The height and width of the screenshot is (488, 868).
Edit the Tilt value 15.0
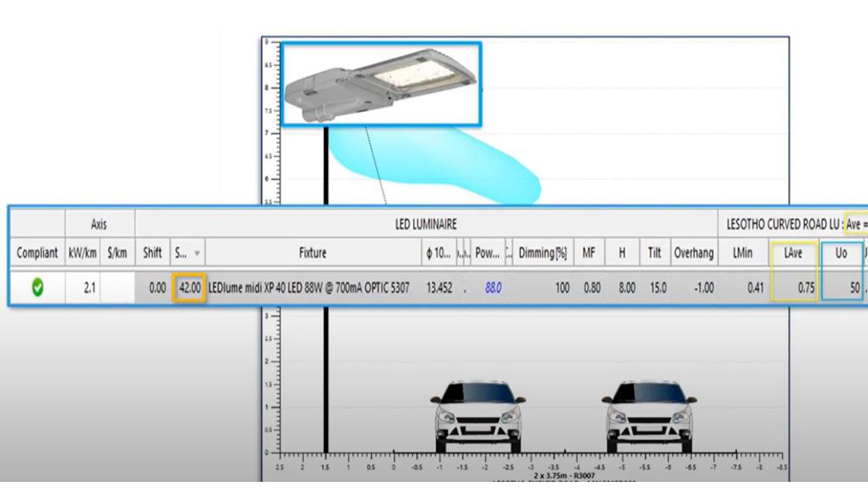coord(658,287)
